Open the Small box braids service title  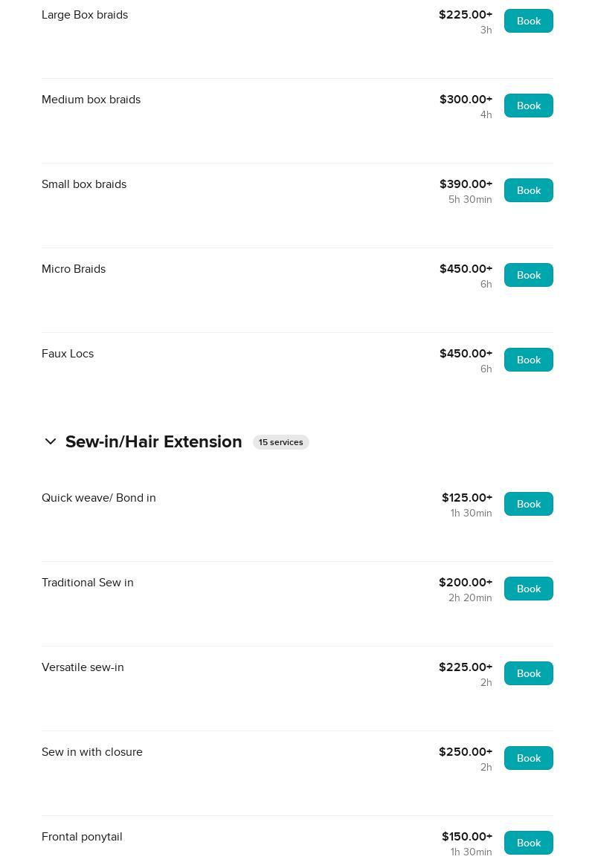84,184
